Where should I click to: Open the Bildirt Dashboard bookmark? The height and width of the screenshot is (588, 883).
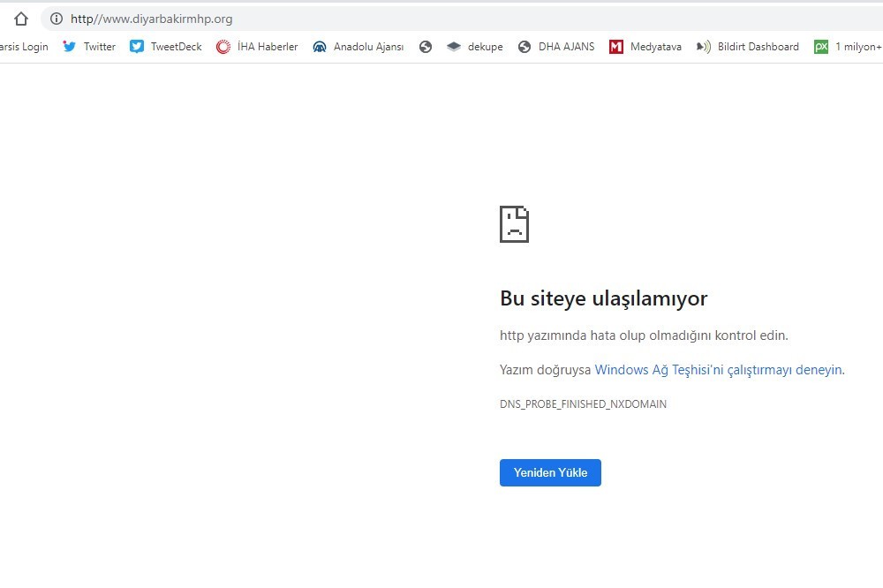(x=747, y=47)
